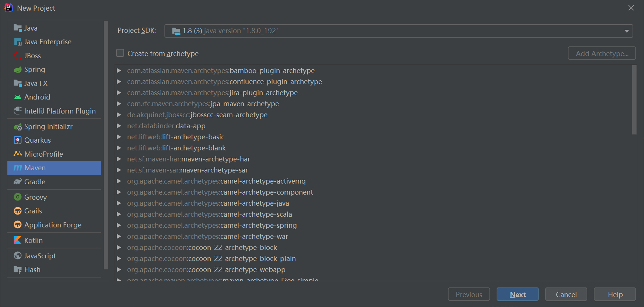Image resolution: width=644 pixels, height=307 pixels.
Task: Expand jbosscc-seam-archetype node
Action: click(119, 115)
